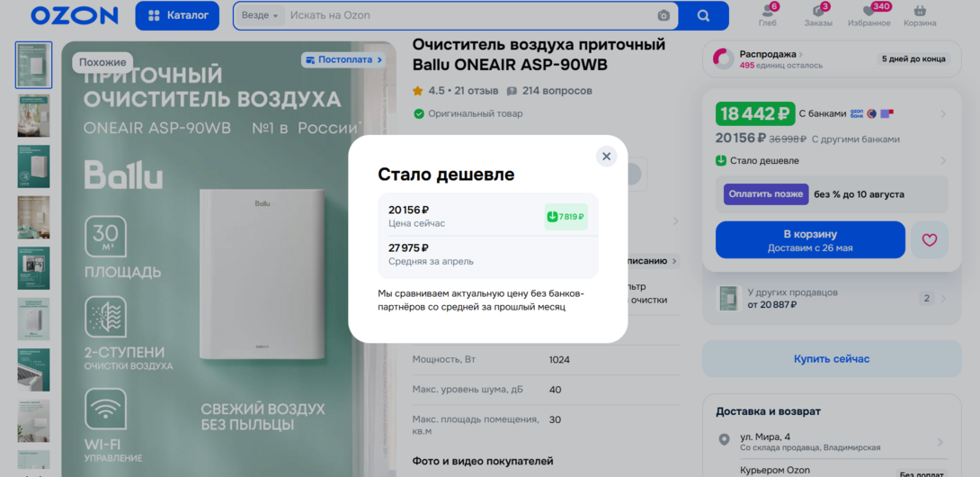Click the 27 975 ₽ Средняя за апрель row
Screen dimensions: 980x477
pyautogui.click(x=488, y=254)
